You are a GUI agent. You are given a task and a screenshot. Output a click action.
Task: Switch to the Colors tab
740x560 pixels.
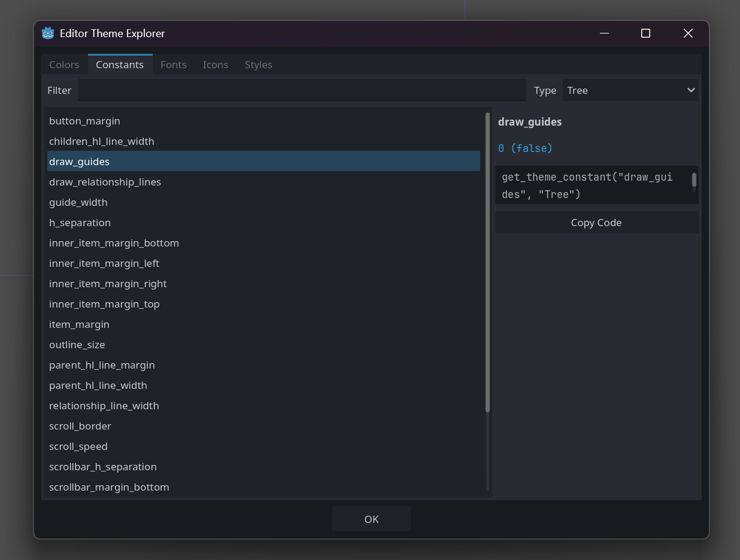[x=64, y=65]
